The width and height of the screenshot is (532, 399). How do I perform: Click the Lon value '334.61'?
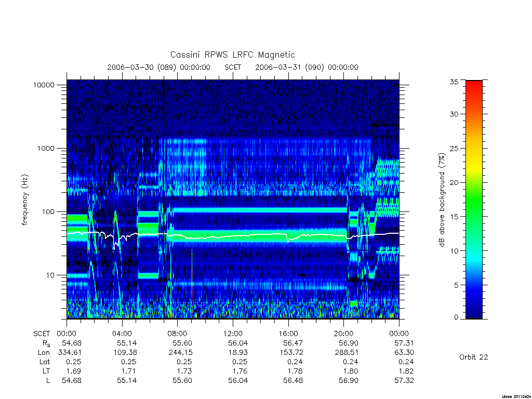[x=70, y=353]
